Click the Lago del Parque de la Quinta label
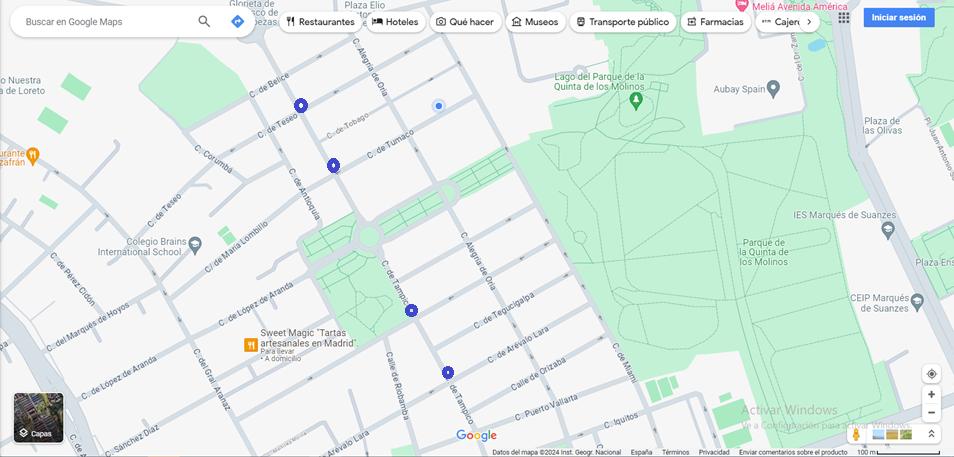This screenshot has height=457, width=954. click(x=599, y=82)
